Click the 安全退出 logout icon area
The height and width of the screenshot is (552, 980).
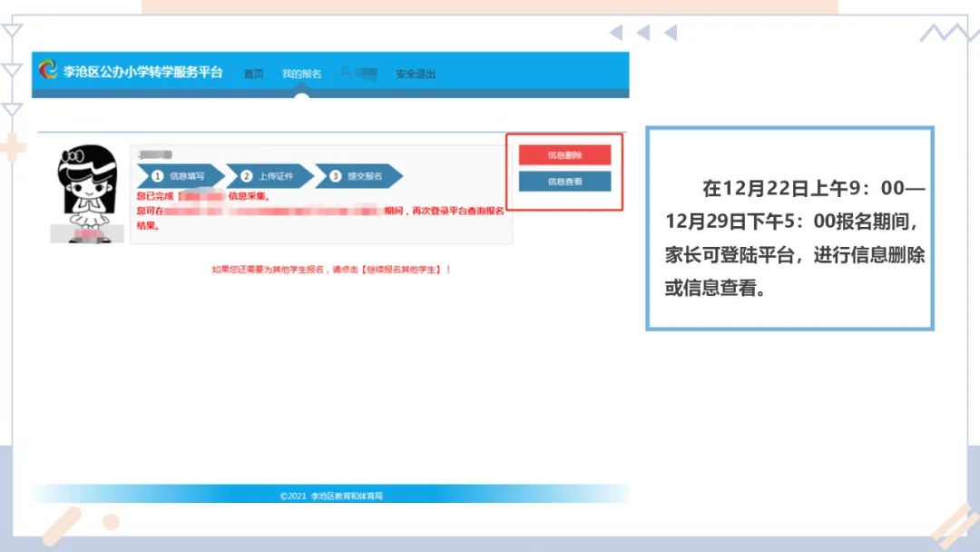[413, 74]
